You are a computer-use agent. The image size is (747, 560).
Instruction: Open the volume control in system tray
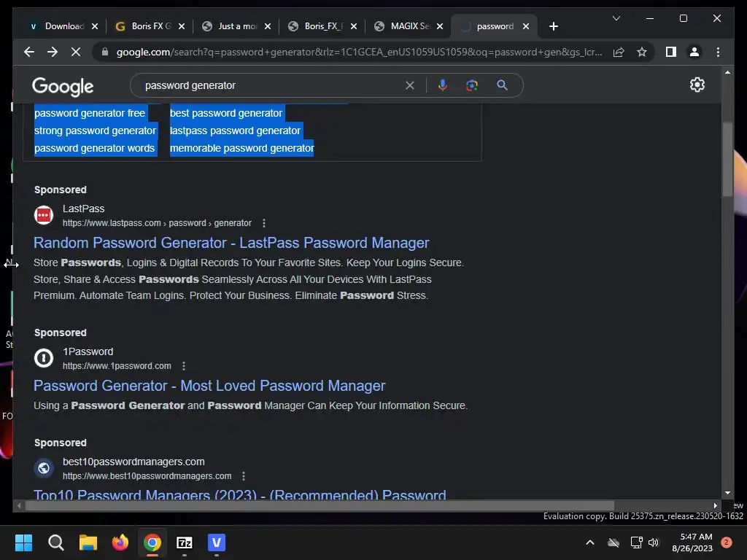click(x=654, y=542)
